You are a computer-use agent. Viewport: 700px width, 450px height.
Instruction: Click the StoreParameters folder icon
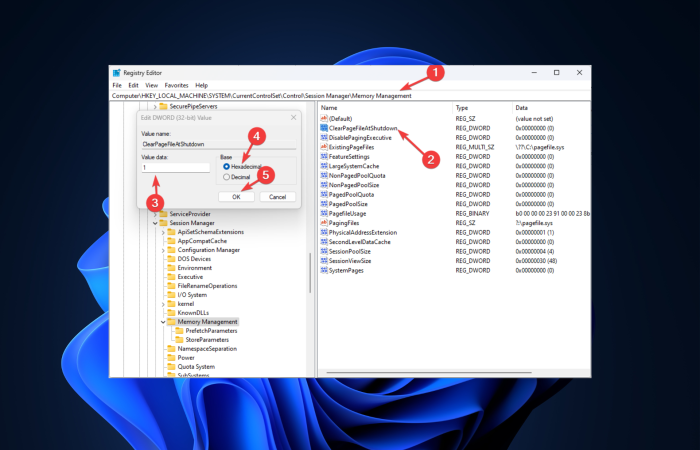pos(179,340)
